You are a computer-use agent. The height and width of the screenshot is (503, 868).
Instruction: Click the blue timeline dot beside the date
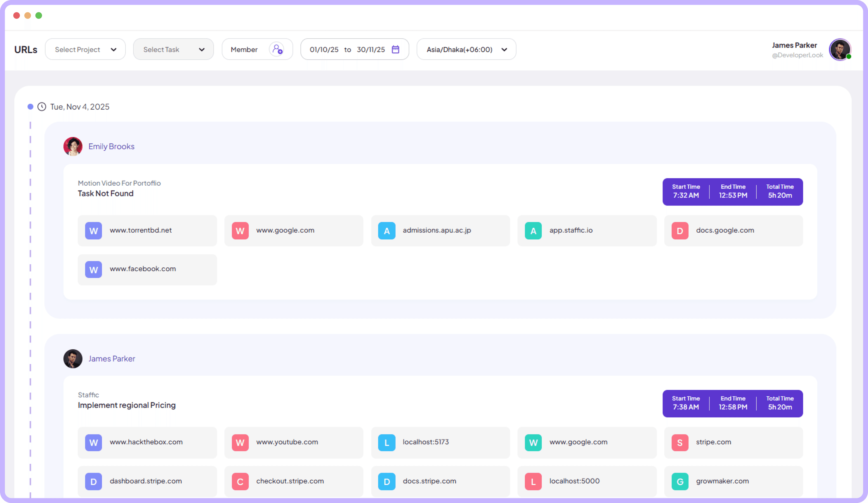pyautogui.click(x=30, y=107)
